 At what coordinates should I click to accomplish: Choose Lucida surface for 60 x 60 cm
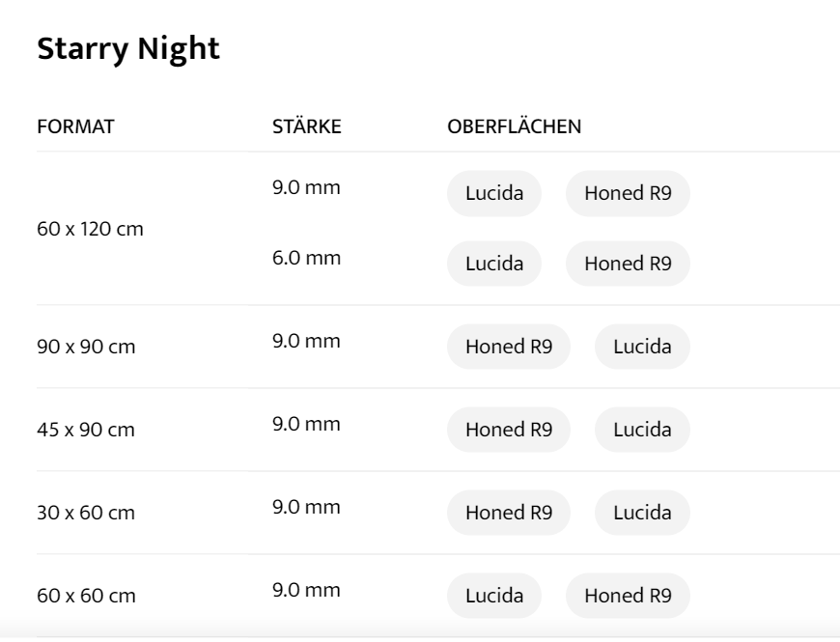click(x=493, y=596)
